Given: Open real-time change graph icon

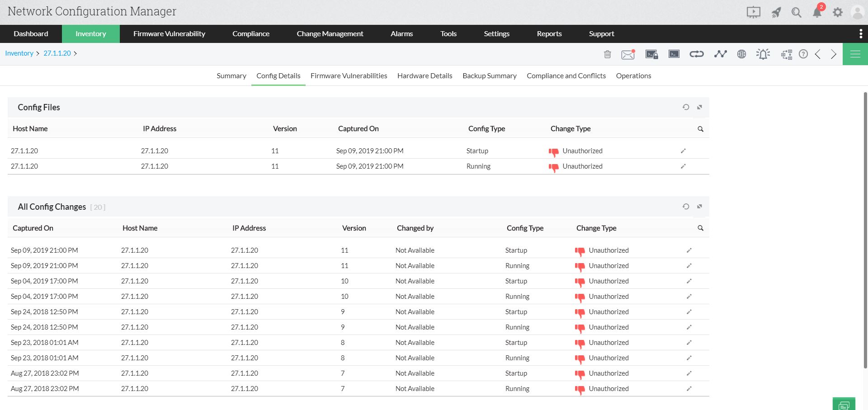Looking at the screenshot, I should tap(720, 54).
